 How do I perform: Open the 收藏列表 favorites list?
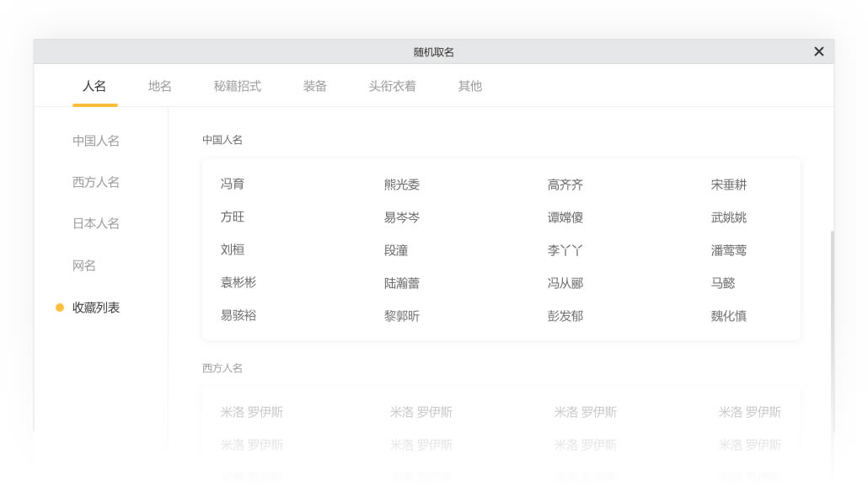pos(96,308)
